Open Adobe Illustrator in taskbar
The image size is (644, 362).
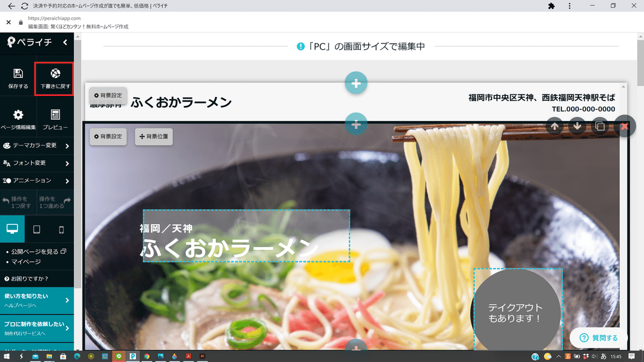coord(202,356)
